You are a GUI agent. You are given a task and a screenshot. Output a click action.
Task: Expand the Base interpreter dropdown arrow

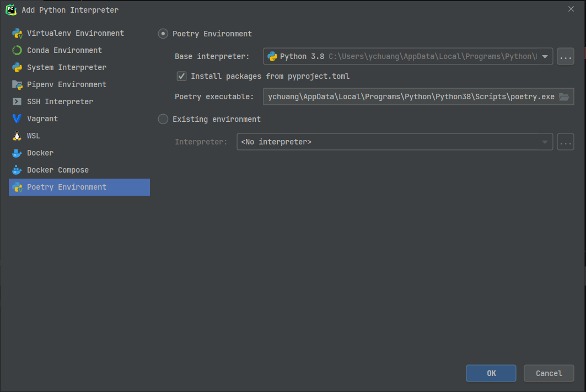coord(545,56)
